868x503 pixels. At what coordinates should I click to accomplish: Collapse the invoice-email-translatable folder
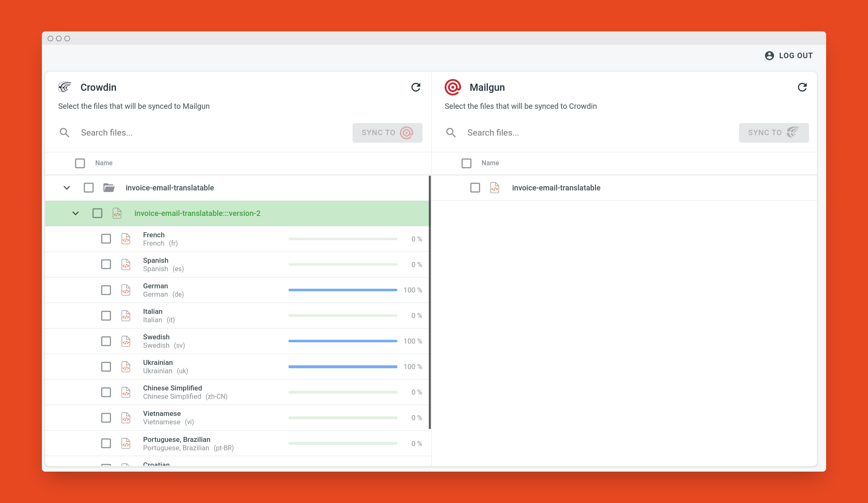[x=67, y=187]
